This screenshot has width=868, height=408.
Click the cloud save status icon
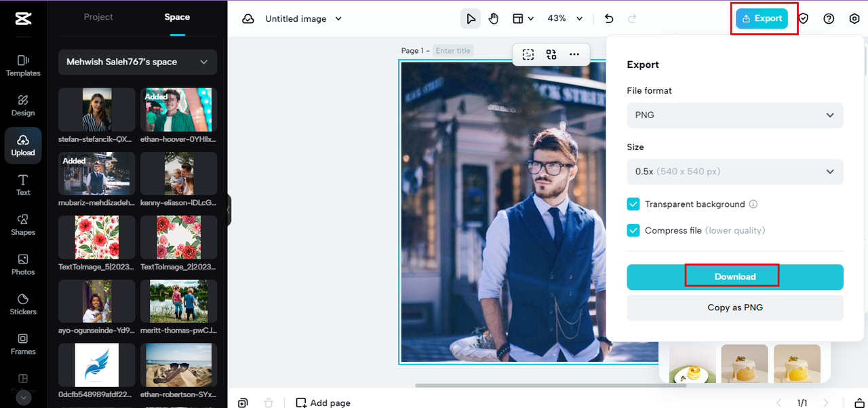coord(248,19)
